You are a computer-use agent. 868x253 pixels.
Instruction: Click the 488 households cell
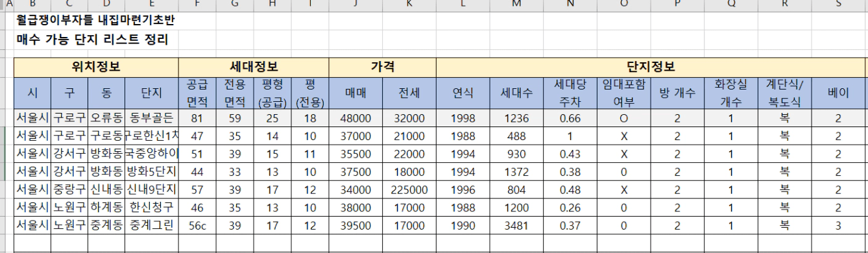point(516,136)
